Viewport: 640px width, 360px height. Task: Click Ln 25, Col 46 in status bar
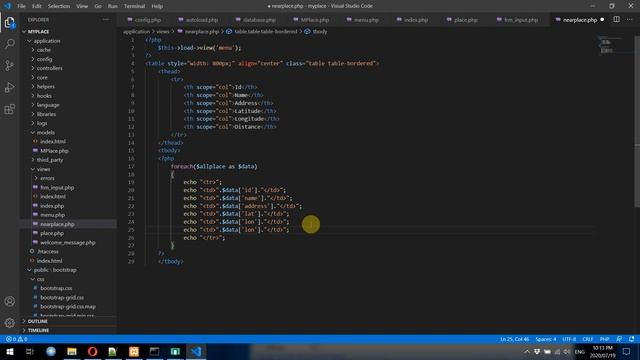point(514,339)
